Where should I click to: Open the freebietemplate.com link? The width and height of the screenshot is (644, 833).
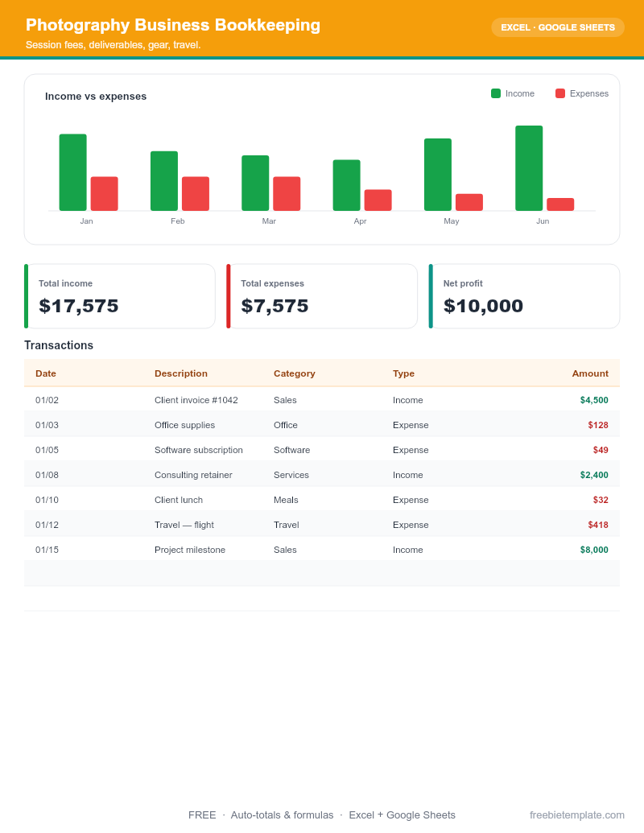click(576, 815)
